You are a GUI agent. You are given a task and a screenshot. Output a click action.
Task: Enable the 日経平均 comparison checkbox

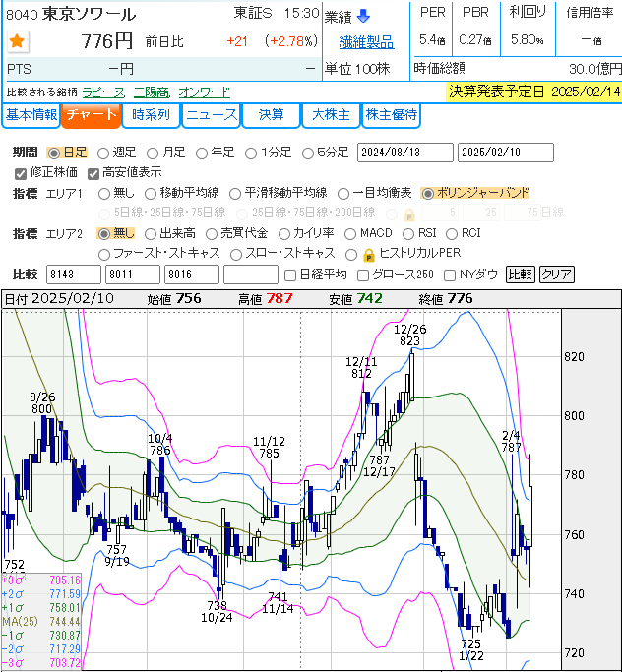(x=289, y=275)
